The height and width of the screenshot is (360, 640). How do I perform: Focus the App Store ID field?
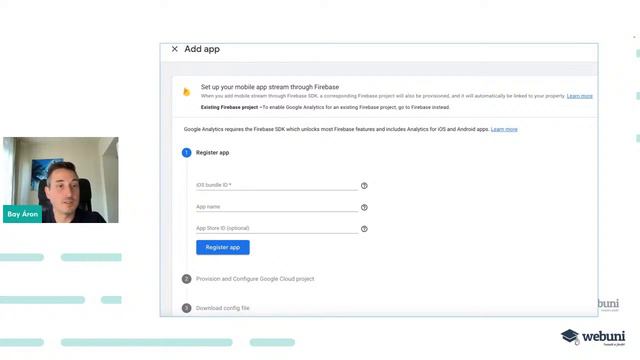pyautogui.click(x=277, y=228)
